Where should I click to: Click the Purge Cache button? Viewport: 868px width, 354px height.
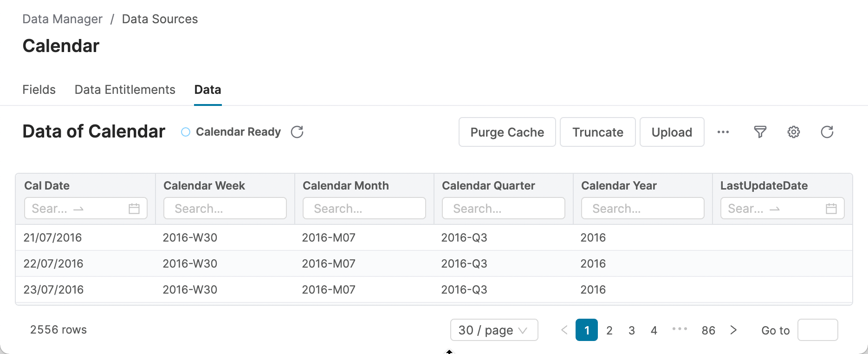pos(507,132)
